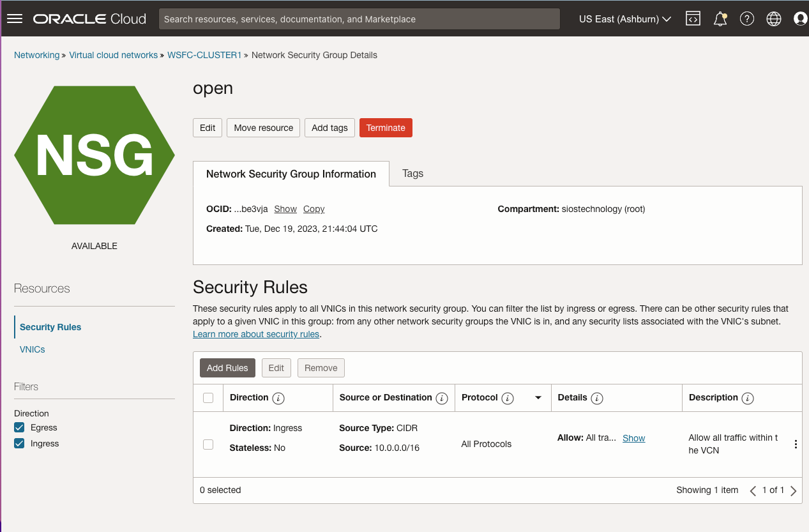Click the Add Rules button
809x532 pixels.
point(227,368)
